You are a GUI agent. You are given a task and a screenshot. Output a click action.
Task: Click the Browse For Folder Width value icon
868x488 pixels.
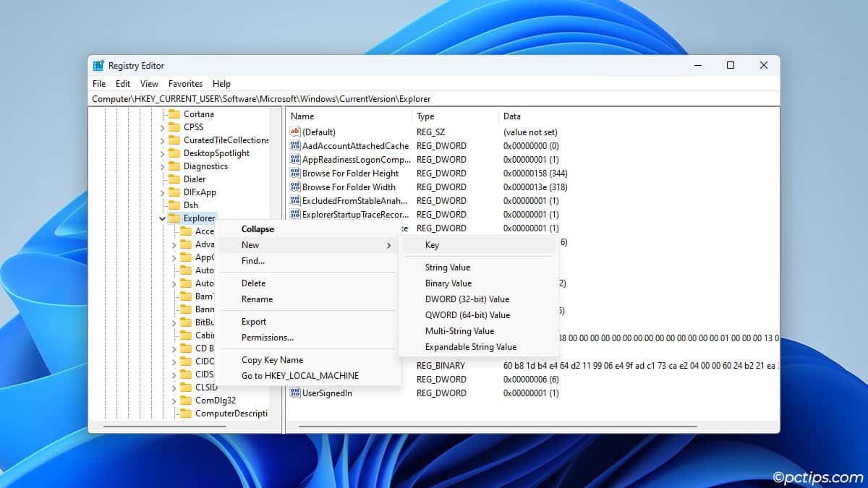click(294, 187)
